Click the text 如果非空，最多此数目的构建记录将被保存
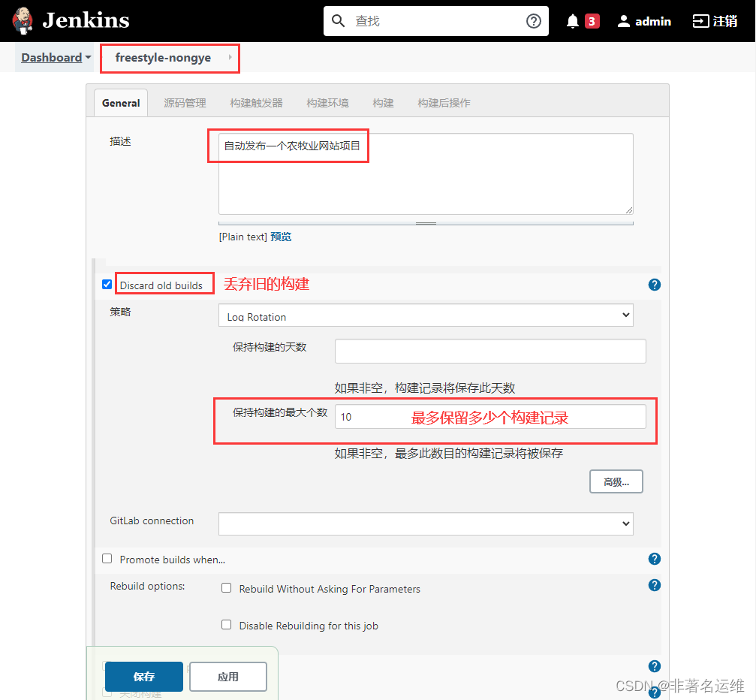Screen dimensions: 756x700 (449, 454)
